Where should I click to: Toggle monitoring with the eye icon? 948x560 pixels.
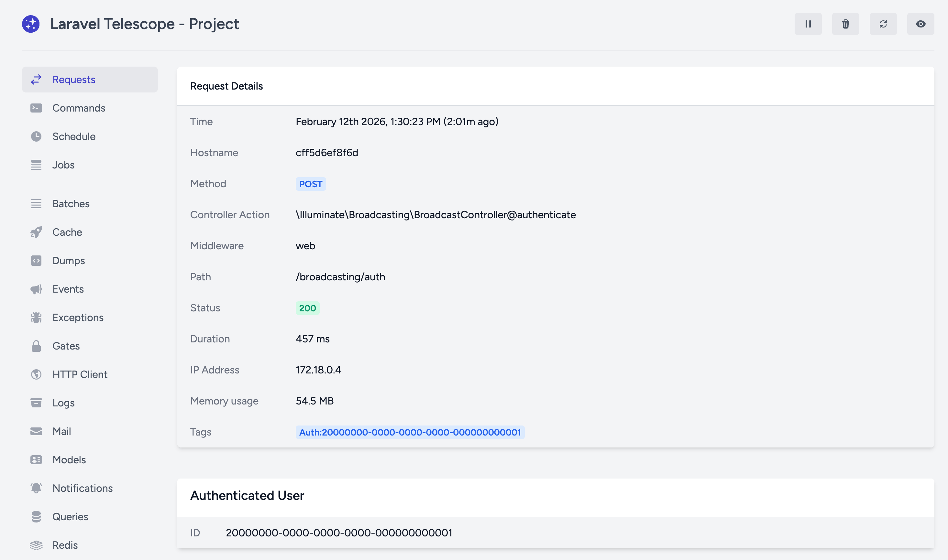click(x=920, y=24)
